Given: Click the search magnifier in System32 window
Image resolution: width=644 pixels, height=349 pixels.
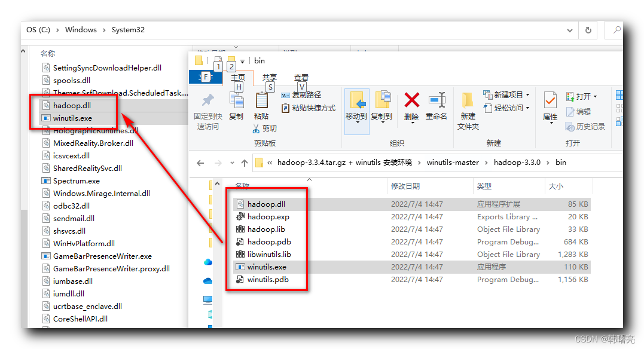Looking at the screenshot, I should tap(616, 30).
